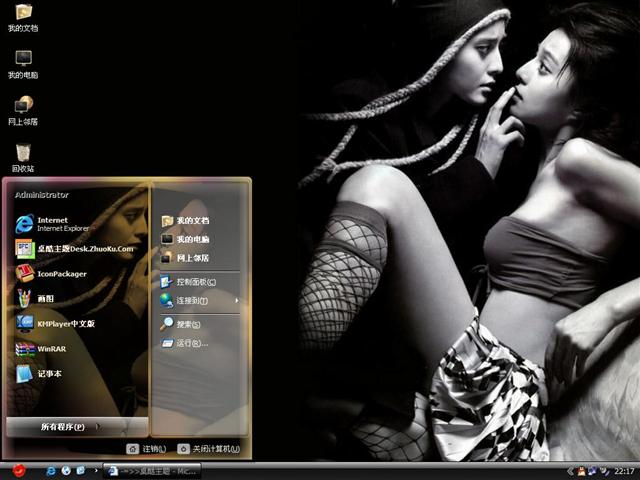Expand hidden system tray icons arrow

(570, 472)
